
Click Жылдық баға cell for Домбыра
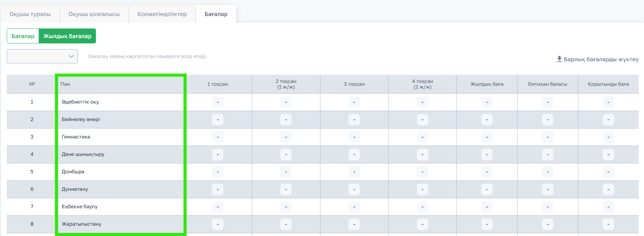click(487, 172)
